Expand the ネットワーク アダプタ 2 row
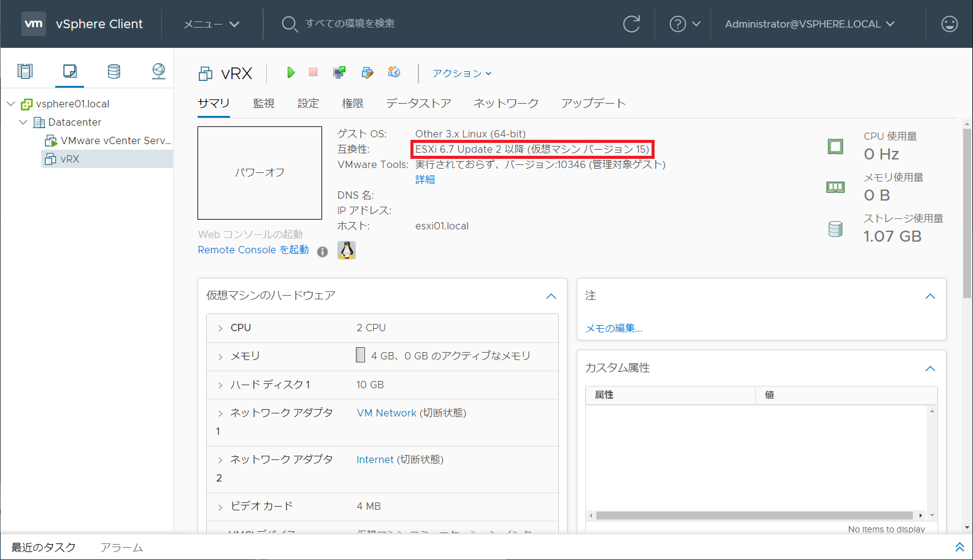 click(220, 461)
